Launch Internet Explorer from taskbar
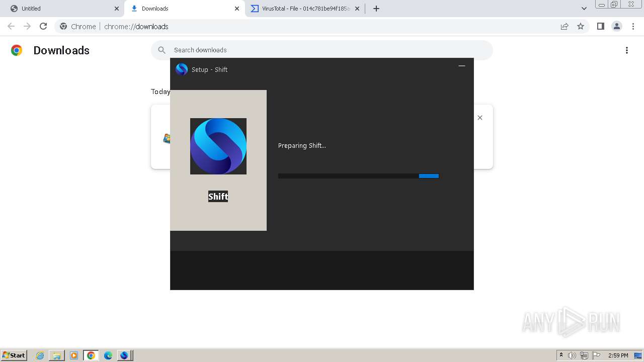This screenshot has height=362, width=644. coord(40,355)
